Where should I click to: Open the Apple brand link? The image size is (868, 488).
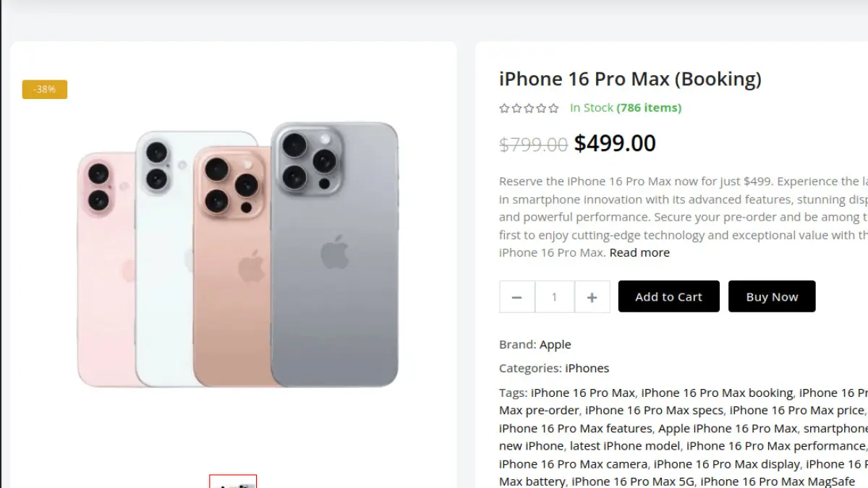click(x=555, y=344)
